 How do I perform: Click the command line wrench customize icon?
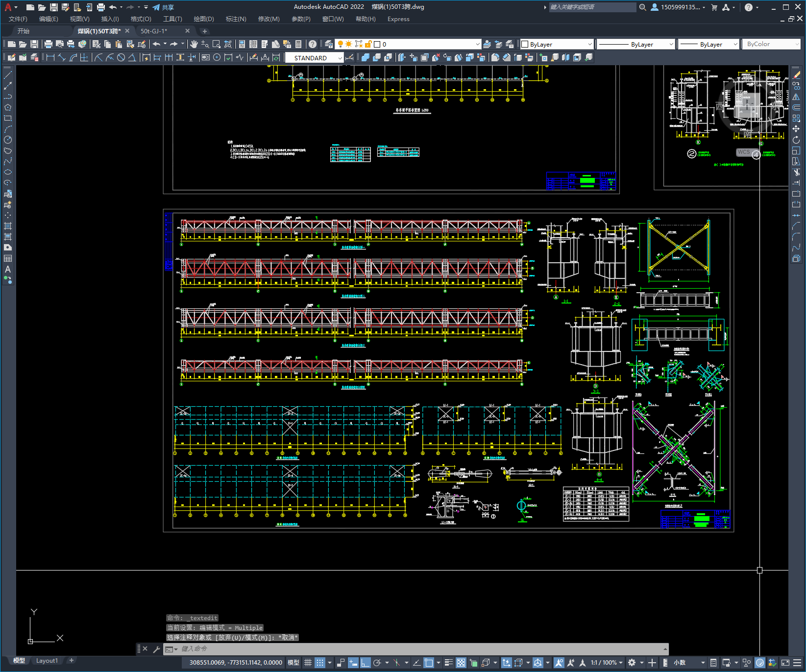pos(157,649)
